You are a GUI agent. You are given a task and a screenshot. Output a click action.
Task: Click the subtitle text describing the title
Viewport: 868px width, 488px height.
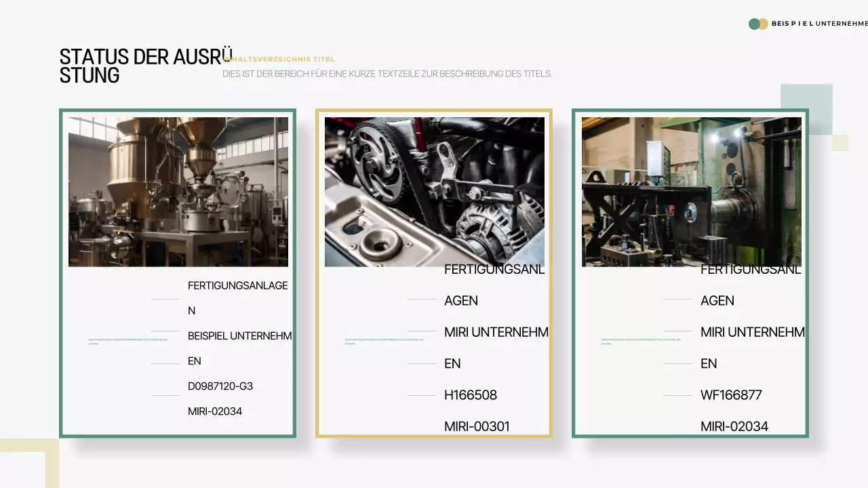point(387,74)
